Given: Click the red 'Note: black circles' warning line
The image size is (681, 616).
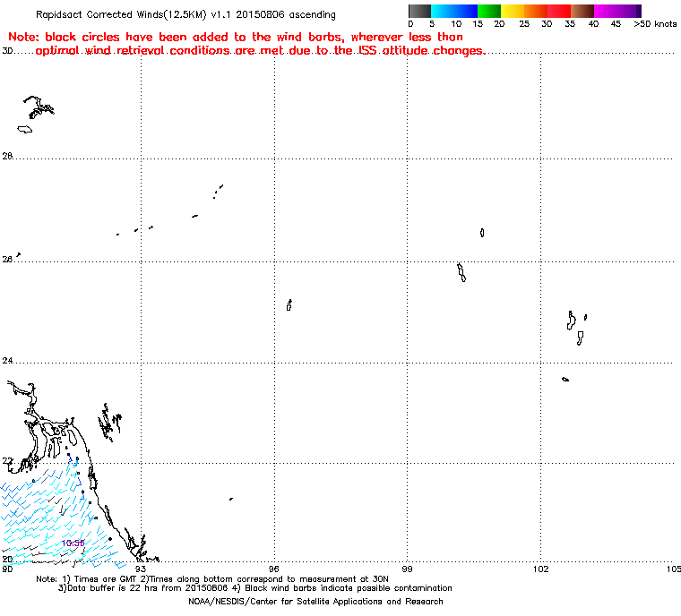Looking at the screenshot, I should tap(236, 37).
